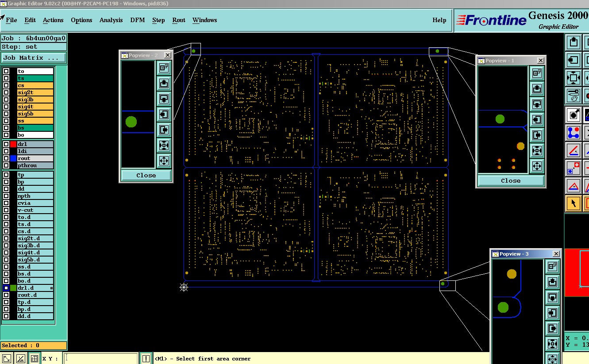Open the Analysis menu
Screen dimensions: 589x364
pos(111,20)
